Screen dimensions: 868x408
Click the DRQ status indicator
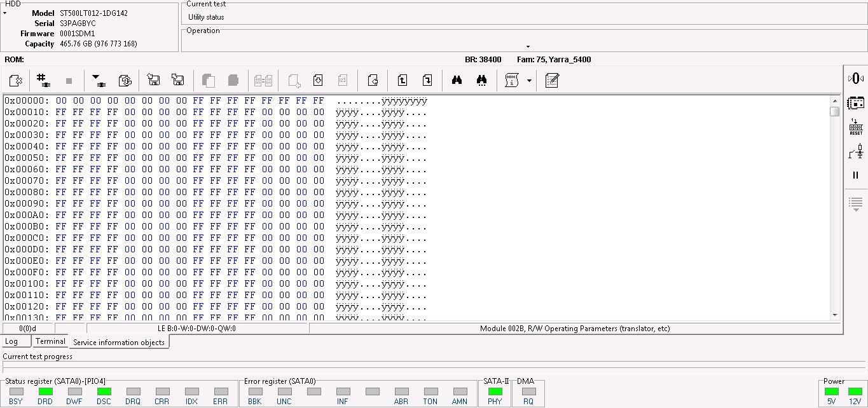click(x=133, y=391)
